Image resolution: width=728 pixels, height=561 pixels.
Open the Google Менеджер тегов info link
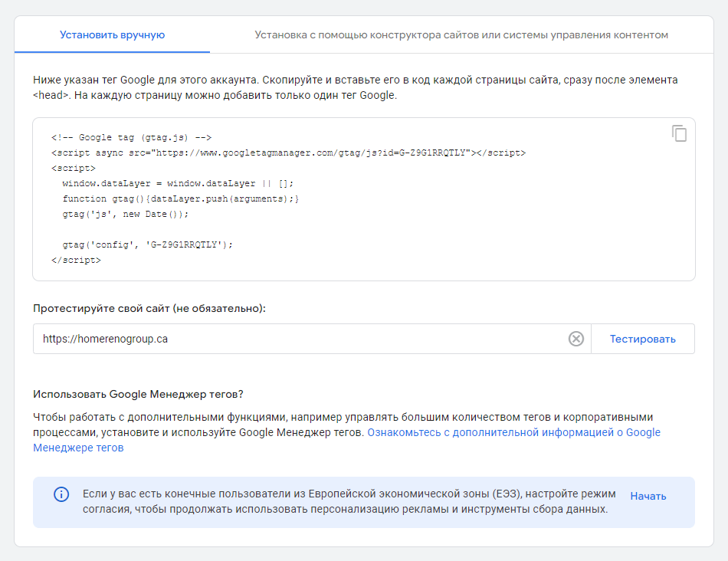(x=513, y=432)
